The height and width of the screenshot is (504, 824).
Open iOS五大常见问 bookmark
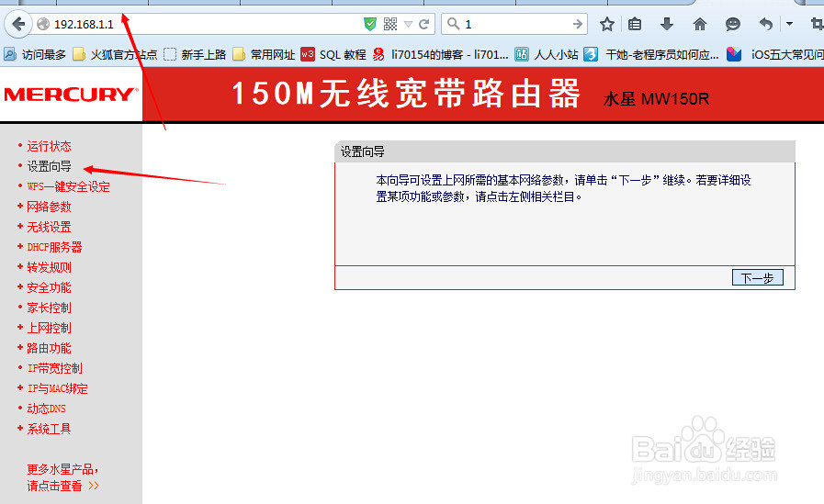[x=775, y=54]
